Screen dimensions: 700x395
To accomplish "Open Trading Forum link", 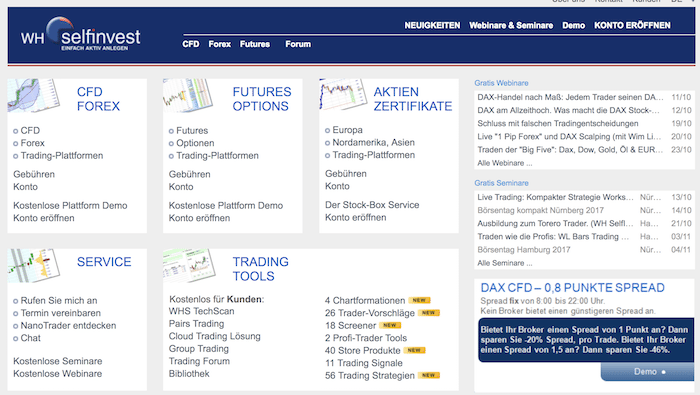I will (x=199, y=361).
